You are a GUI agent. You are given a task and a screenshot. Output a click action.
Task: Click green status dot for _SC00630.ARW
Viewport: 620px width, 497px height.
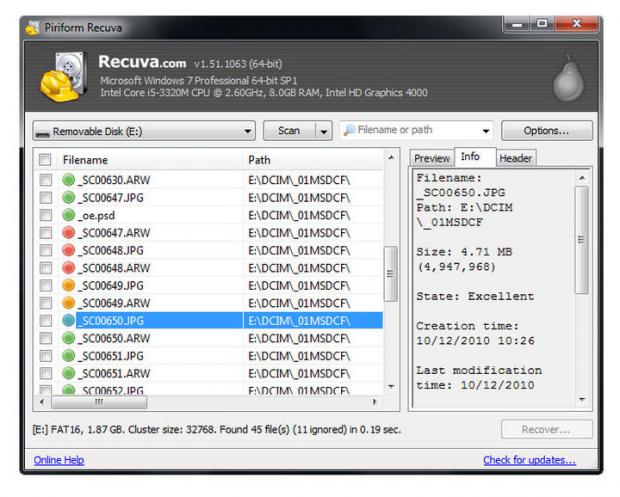69,180
